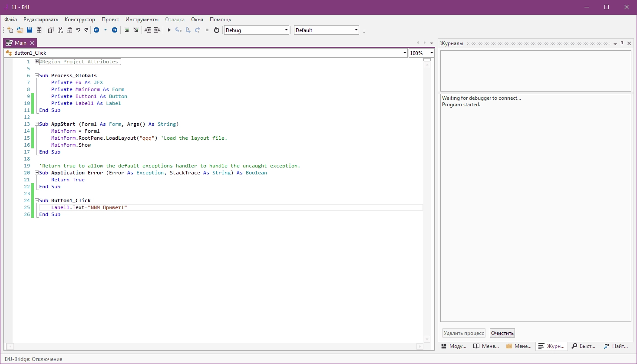This screenshot has width=637, height=364.
Task: Switch to the Журн... logs tab
Action: [x=551, y=346]
